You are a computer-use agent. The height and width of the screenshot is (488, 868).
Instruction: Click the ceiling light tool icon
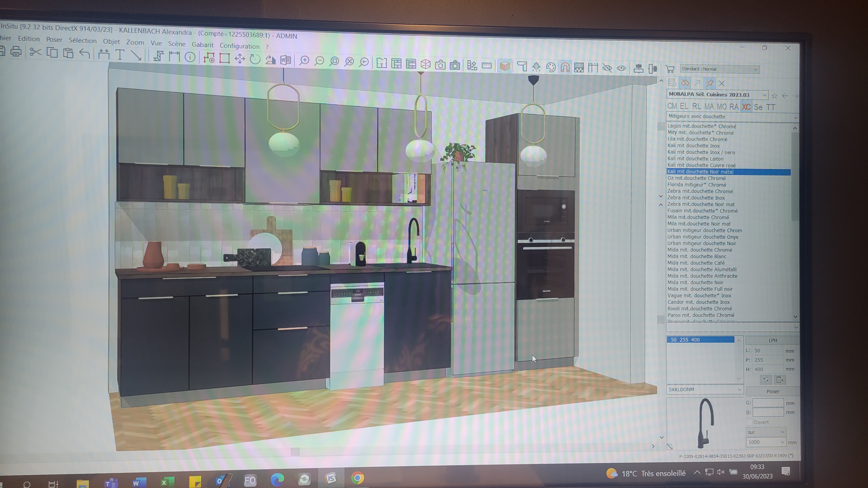click(536, 67)
